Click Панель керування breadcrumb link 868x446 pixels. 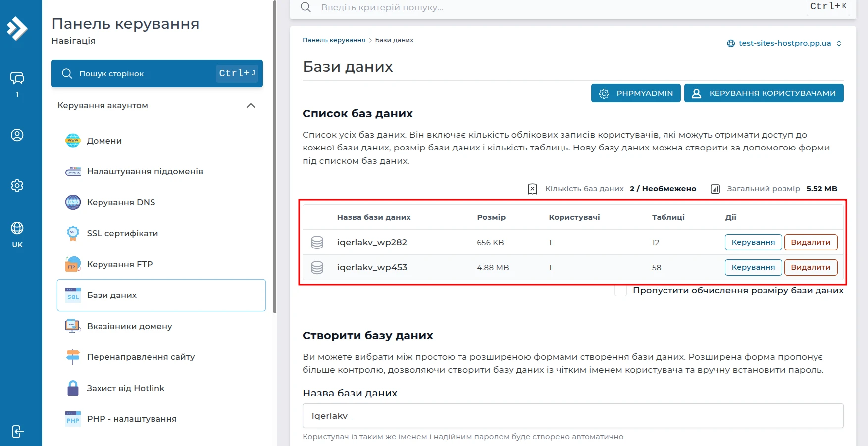coord(334,40)
